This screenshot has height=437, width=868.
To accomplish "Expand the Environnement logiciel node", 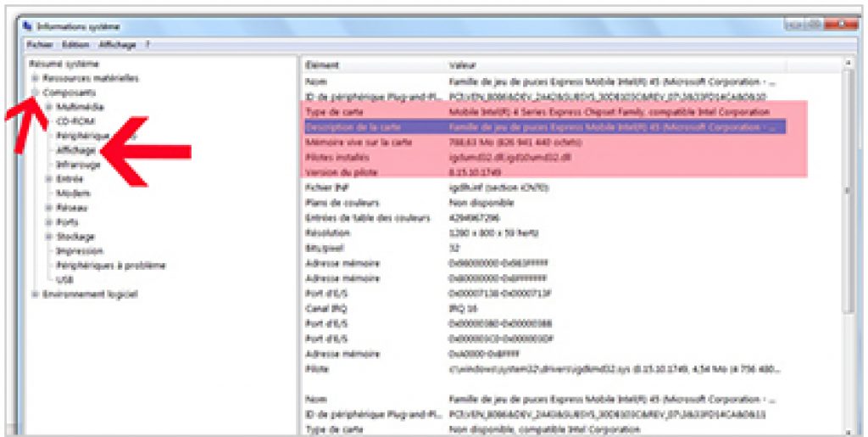I will tap(35, 294).
